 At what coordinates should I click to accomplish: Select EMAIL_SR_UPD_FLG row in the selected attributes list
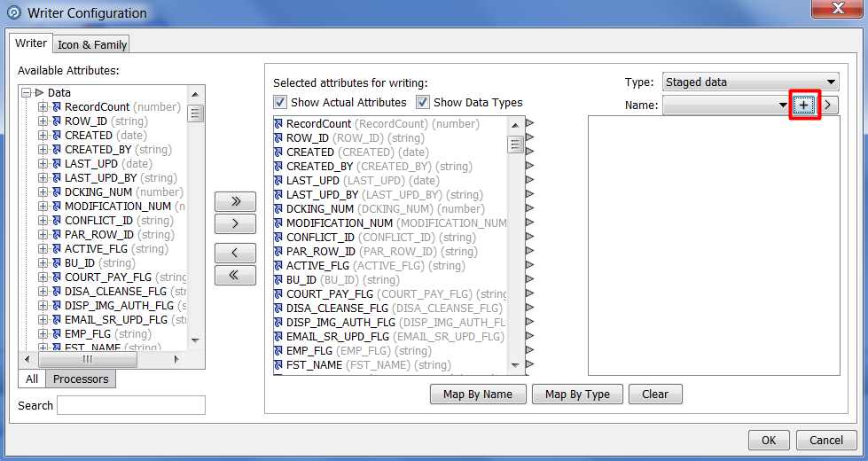(391, 337)
